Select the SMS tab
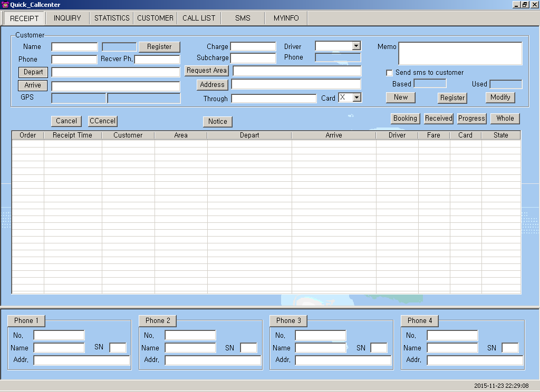The image size is (540, 392). pos(243,18)
